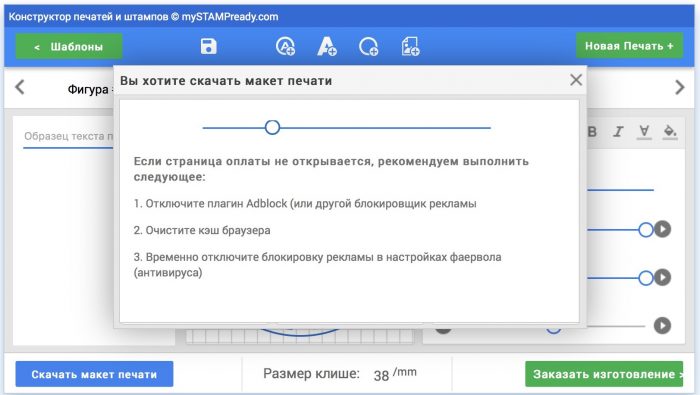700x395 pixels.
Task: Click the firewall ad-blocking instruction line
Action: 317,265
